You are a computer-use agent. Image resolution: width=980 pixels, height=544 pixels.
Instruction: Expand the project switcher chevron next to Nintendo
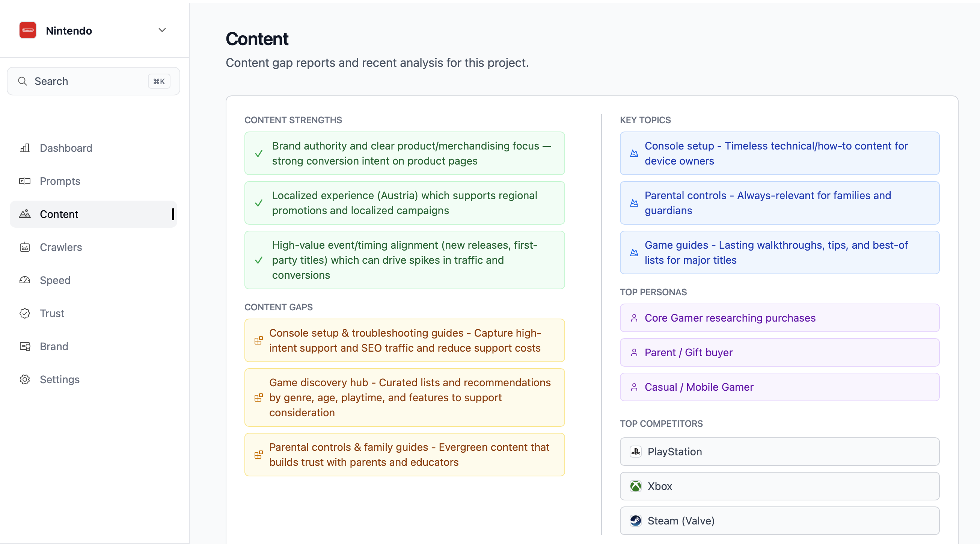click(162, 30)
